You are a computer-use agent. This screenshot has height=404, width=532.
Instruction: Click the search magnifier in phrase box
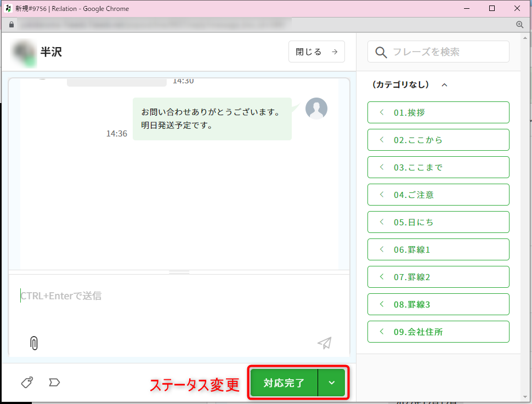tap(381, 52)
